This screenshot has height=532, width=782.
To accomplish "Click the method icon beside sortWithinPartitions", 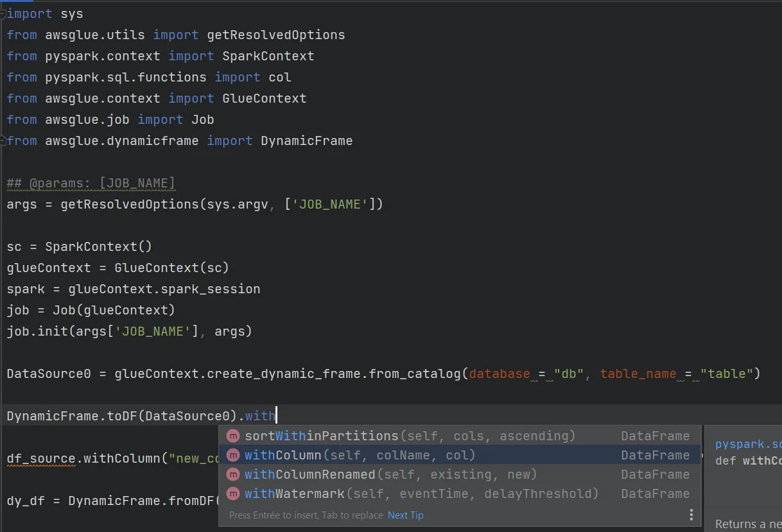I will click(x=232, y=436).
